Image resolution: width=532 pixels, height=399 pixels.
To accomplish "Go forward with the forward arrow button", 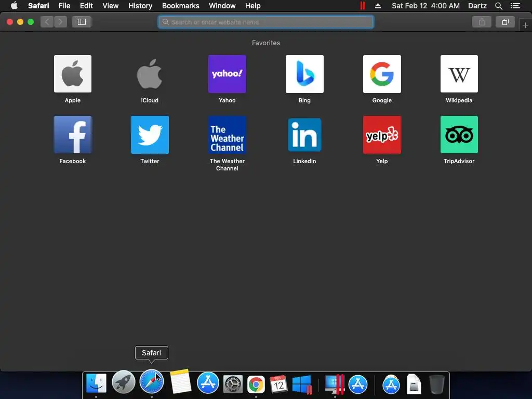I will (60, 22).
